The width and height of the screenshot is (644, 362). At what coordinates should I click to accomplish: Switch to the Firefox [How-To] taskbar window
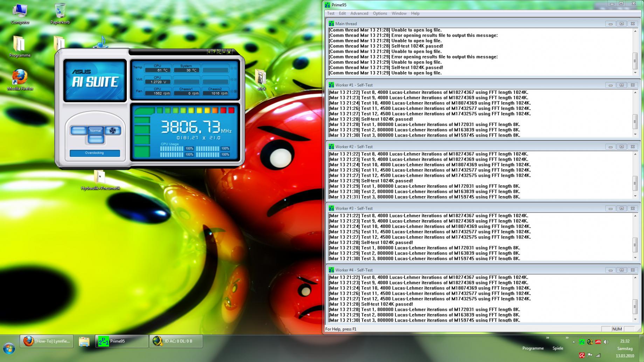click(x=47, y=341)
